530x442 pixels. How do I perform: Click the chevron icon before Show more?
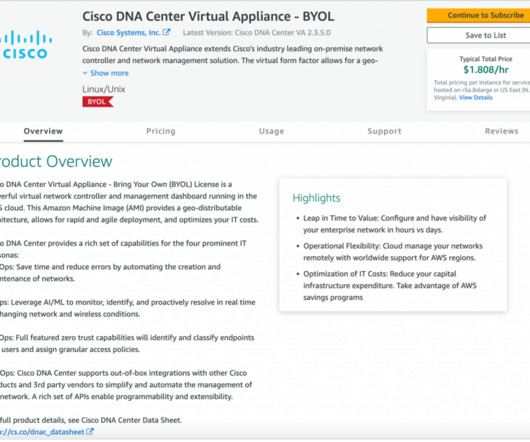[x=85, y=73]
